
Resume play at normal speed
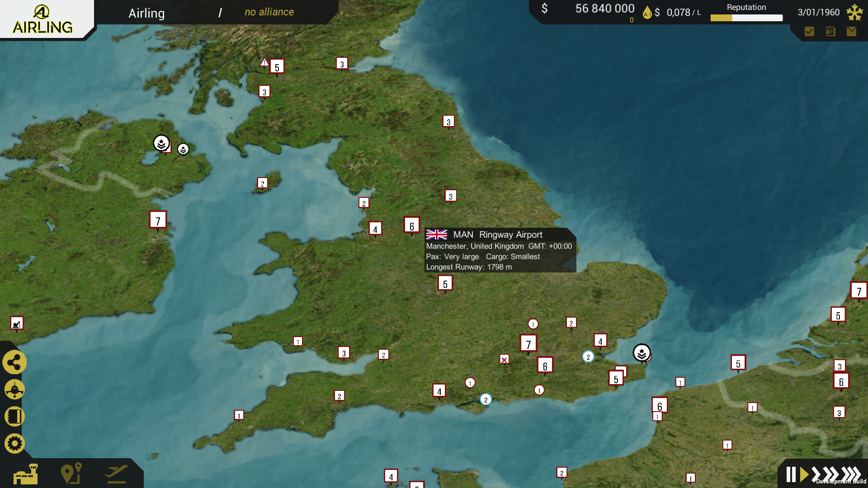pos(804,474)
